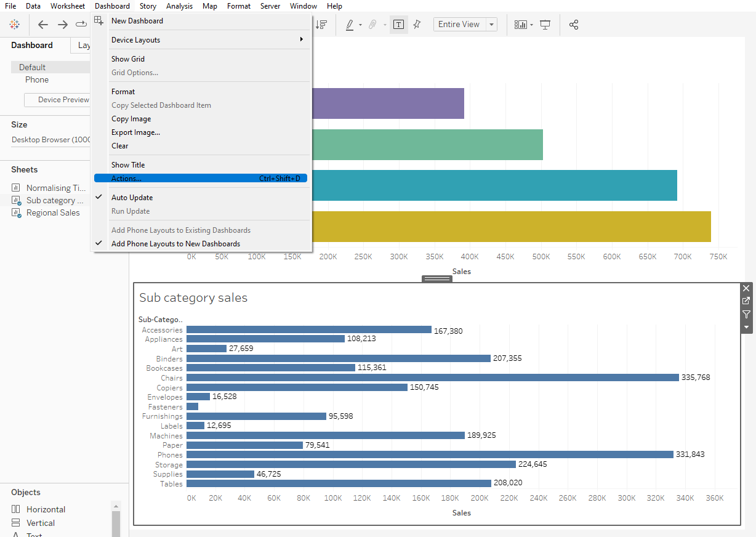Click the pin (Fix Axes) toolbar icon
The width and height of the screenshot is (756, 537).
417,25
